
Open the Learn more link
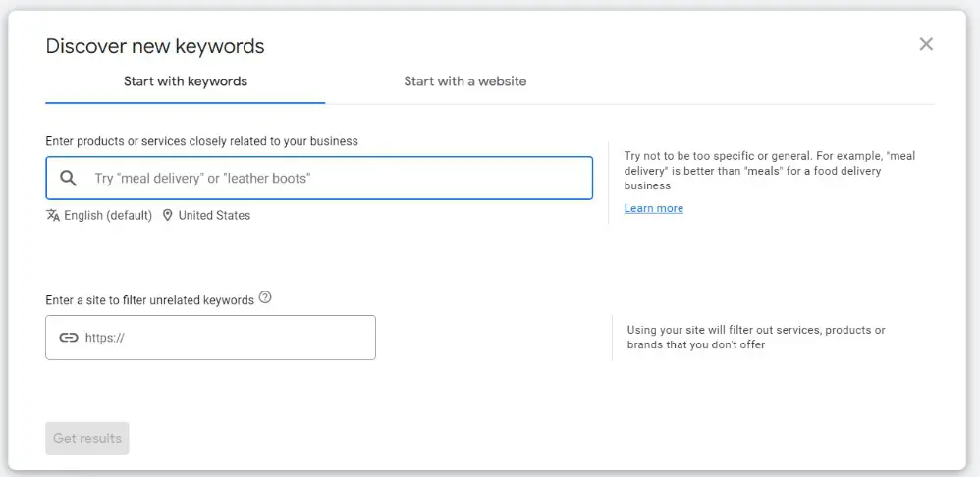coord(653,208)
